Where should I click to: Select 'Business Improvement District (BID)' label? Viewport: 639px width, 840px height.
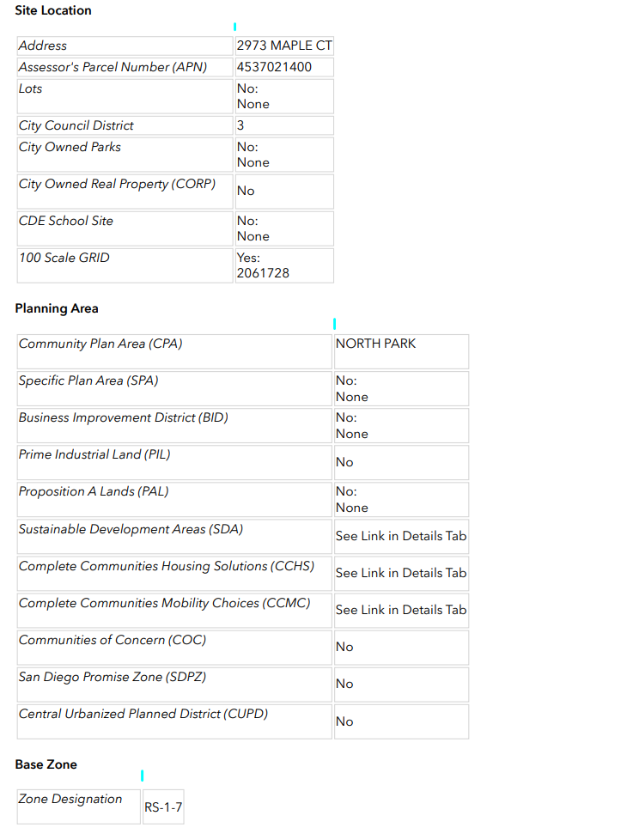[x=124, y=417]
